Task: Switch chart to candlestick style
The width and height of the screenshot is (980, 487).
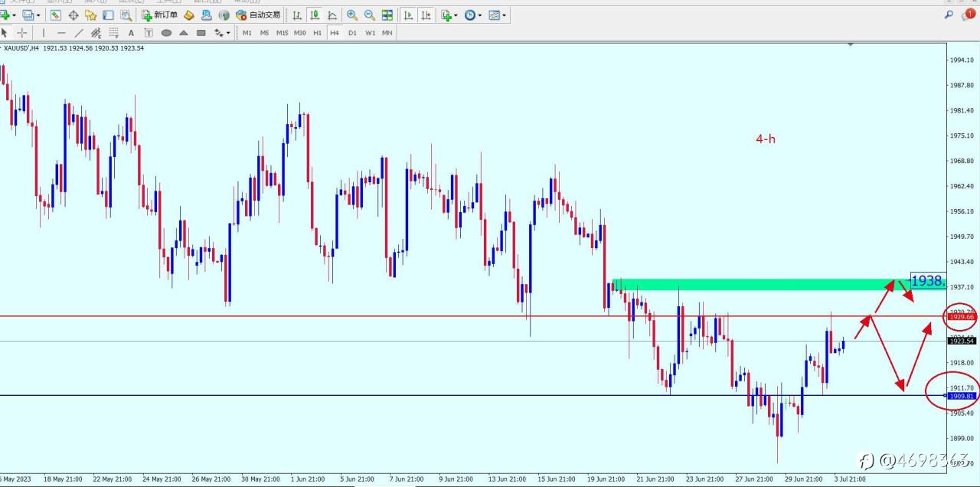Action: pos(315,15)
